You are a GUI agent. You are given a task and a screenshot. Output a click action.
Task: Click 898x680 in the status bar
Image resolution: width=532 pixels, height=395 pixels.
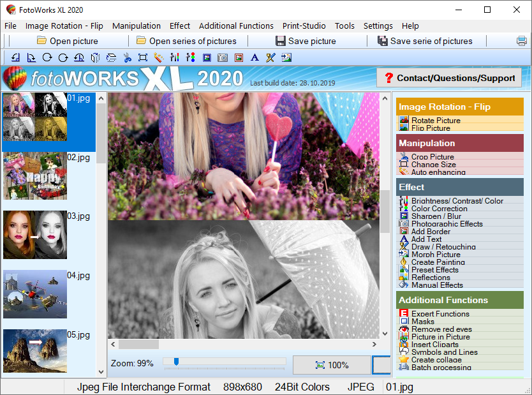(x=242, y=387)
